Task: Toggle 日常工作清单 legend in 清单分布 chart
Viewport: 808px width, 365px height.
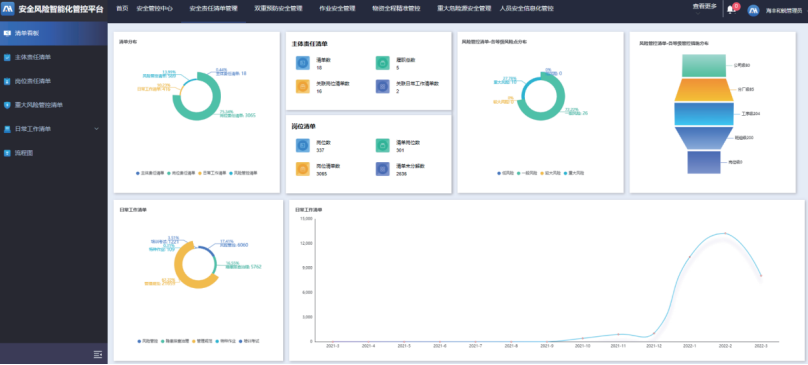Action: pyautogui.click(x=212, y=173)
